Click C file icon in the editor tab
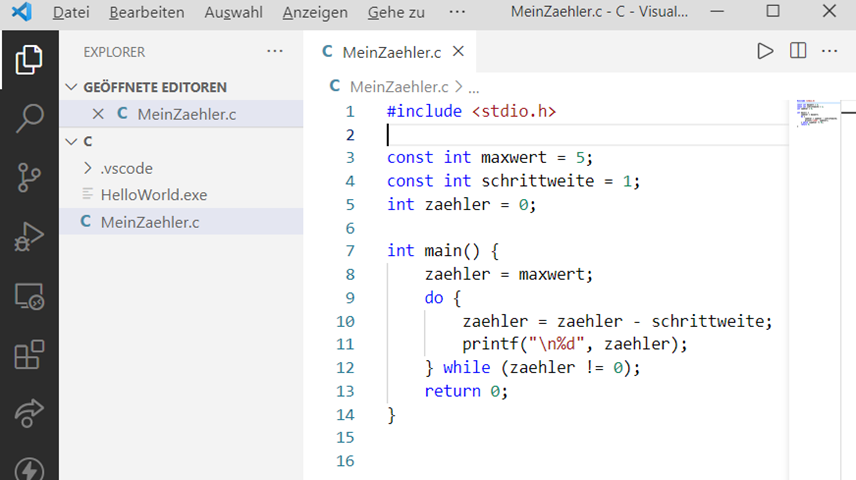The image size is (856, 480). 328,51
